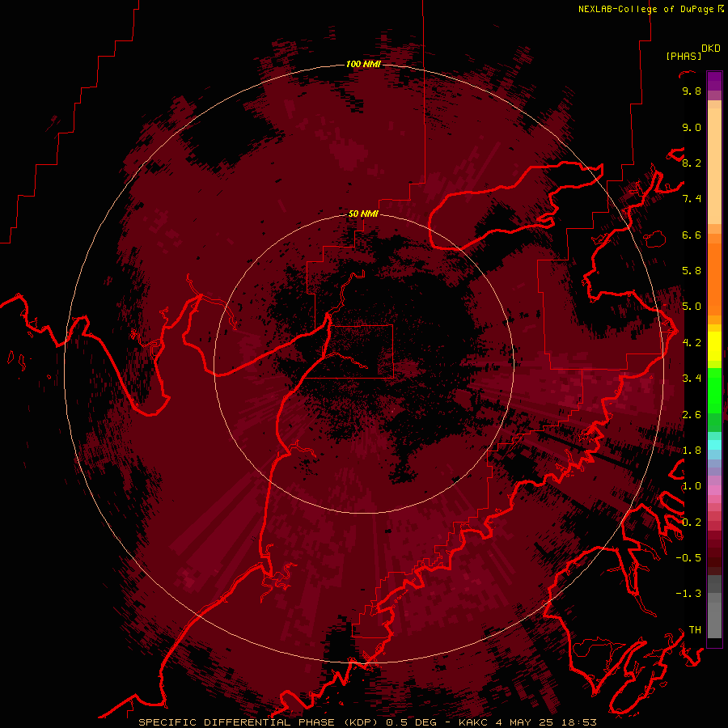Viewport: 728px width, 728px height.
Task: Click the [PHAS] legend heading
Action: 684,57
